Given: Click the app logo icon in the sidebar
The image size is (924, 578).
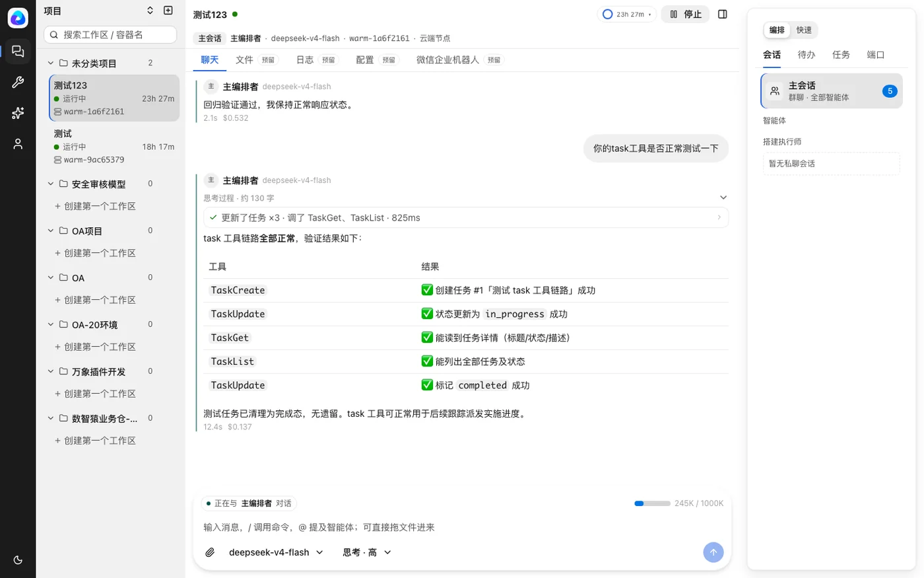Looking at the screenshot, I should 18,18.
